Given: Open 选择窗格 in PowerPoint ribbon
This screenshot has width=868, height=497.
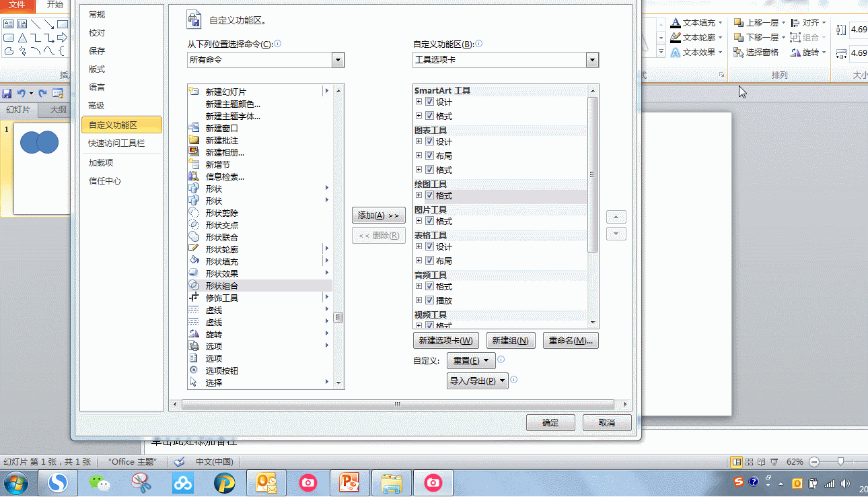Looking at the screenshot, I should click(756, 53).
